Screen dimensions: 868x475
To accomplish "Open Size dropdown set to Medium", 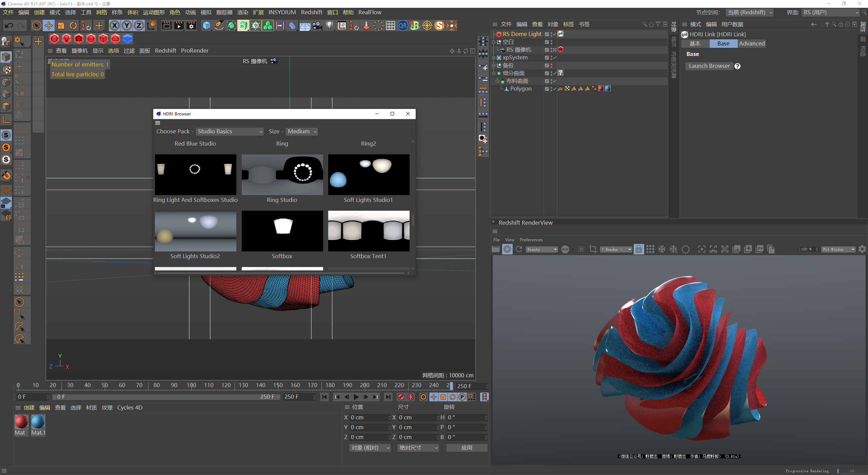I will [x=302, y=132].
